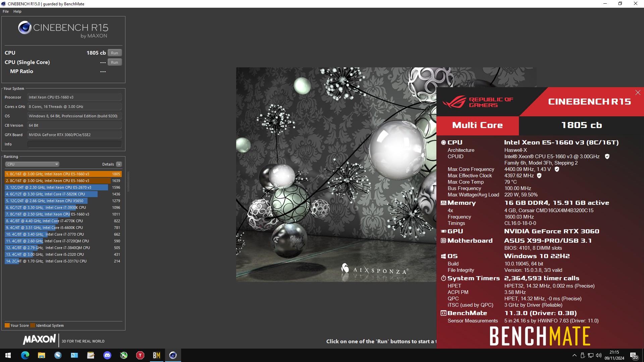Select Core i7-5820K ranking row
Viewport: 644px width, 362px height.
pos(63,194)
